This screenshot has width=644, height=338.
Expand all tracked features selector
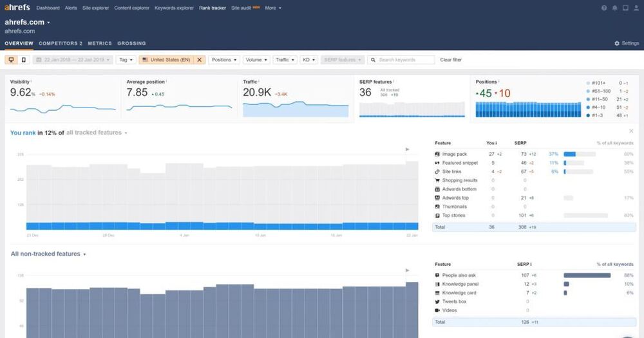(97, 133)
